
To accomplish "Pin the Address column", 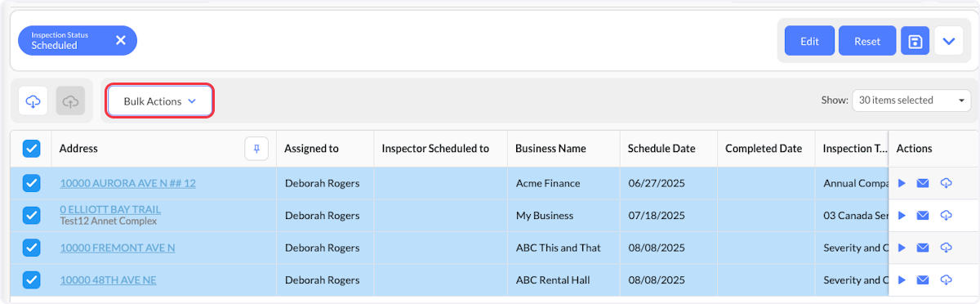I will pos(256,149).
